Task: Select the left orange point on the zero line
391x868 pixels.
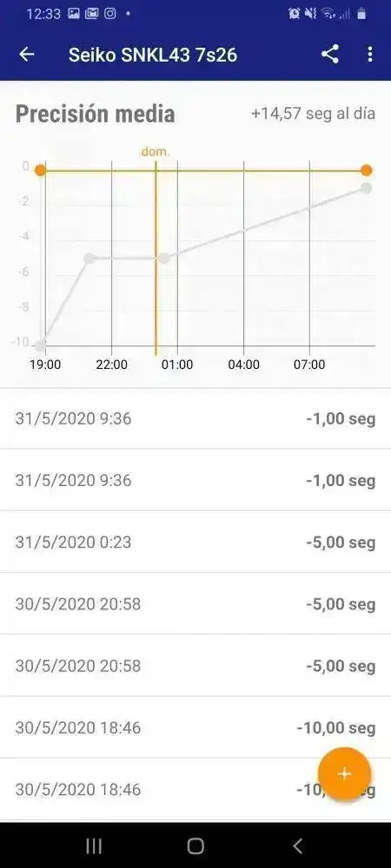Action: (41, 170)
